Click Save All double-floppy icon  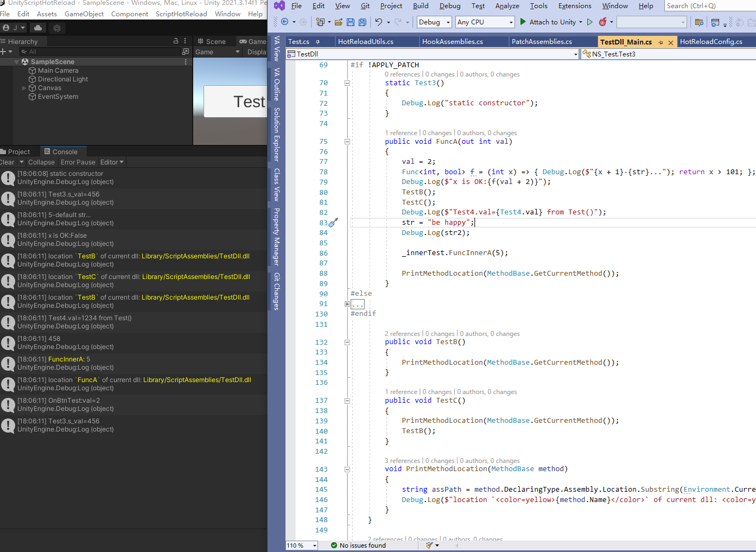(363, 22)
